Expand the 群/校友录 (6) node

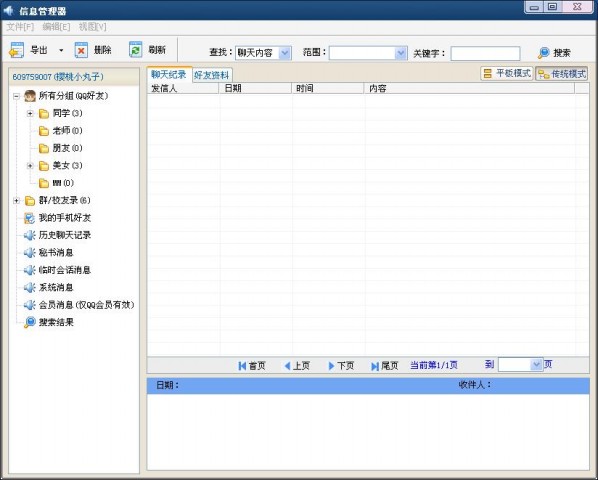(16, 201)
